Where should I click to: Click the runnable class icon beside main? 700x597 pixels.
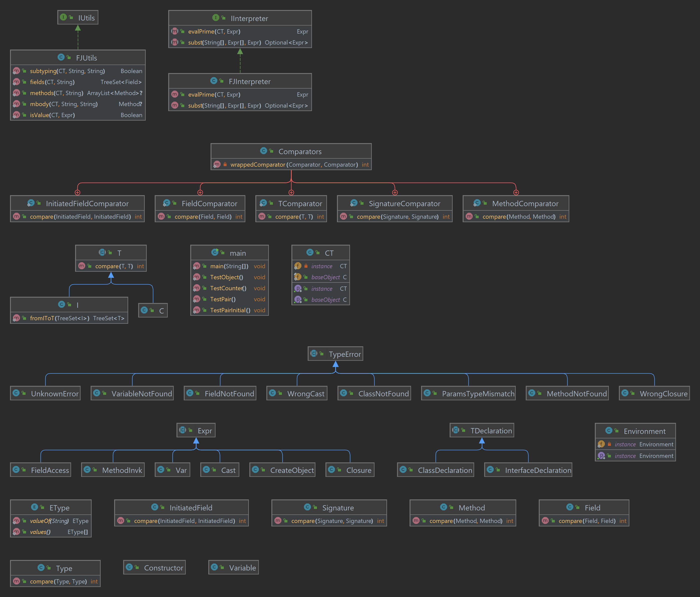(x=215, y=252)
